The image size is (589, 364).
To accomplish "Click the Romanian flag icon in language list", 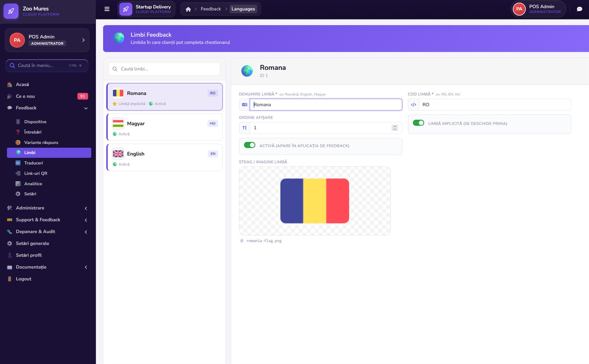I will pos(118,93).
